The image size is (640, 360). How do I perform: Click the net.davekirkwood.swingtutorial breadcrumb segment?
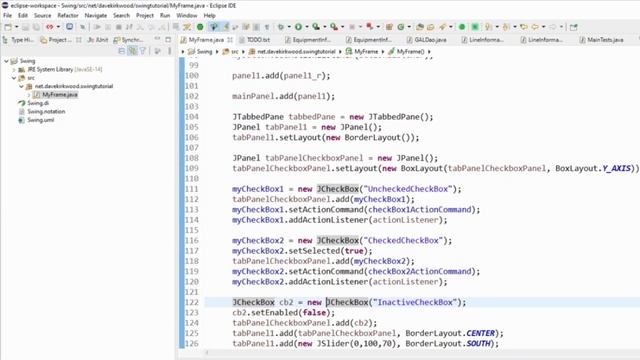(x=292, y=51)
